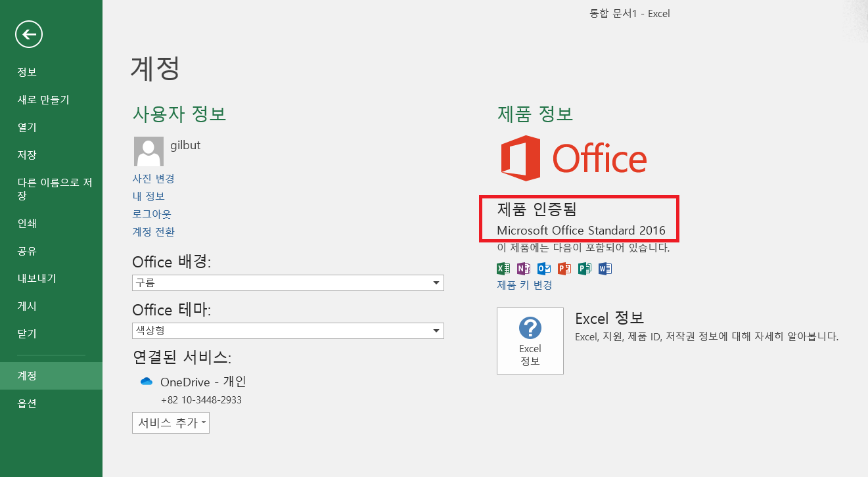This screenshot has height=477, width=868.
Task: Select the PowerPoint product icon
Action: click(564, 268)
